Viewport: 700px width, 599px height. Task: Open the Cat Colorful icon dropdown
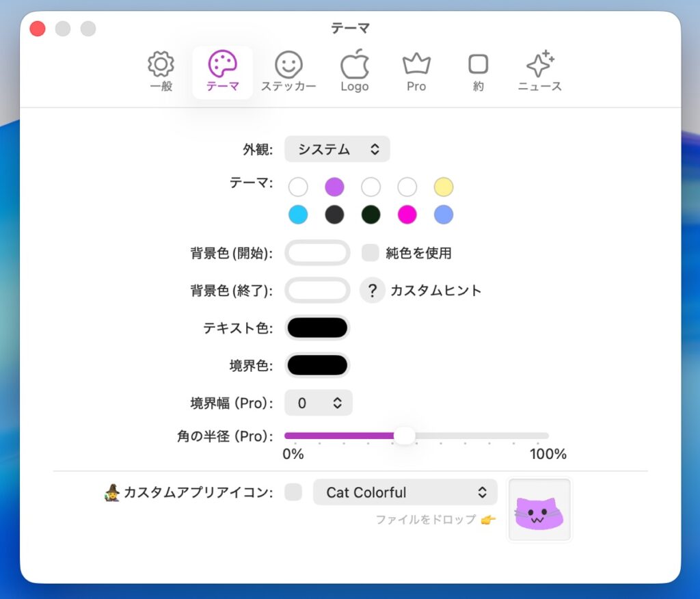point(405,492)
